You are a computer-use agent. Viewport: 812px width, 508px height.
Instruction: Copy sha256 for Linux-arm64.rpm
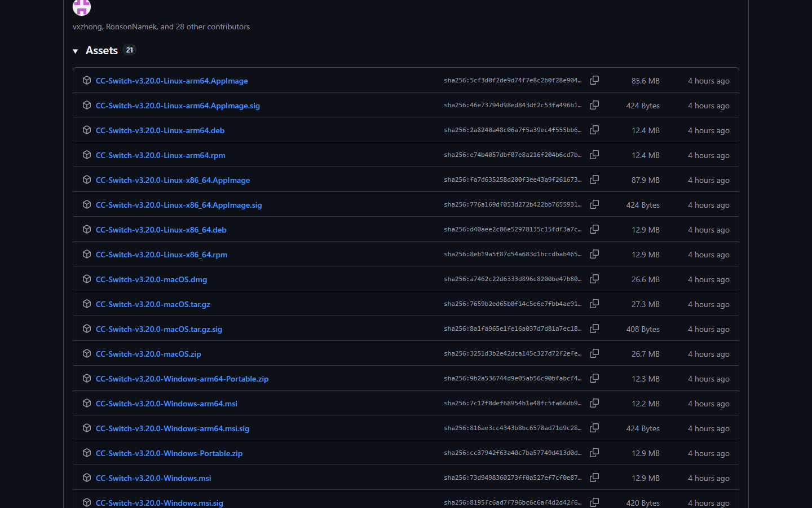click(x=594, y=155)
